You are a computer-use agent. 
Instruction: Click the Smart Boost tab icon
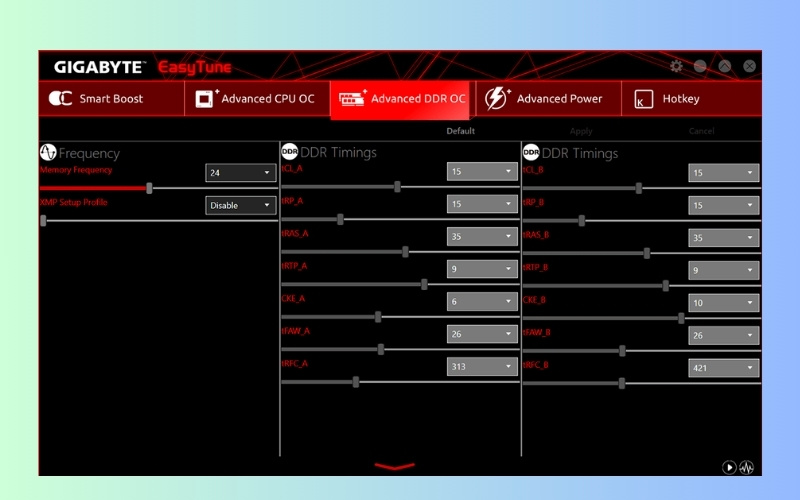(x=61, y=99)
